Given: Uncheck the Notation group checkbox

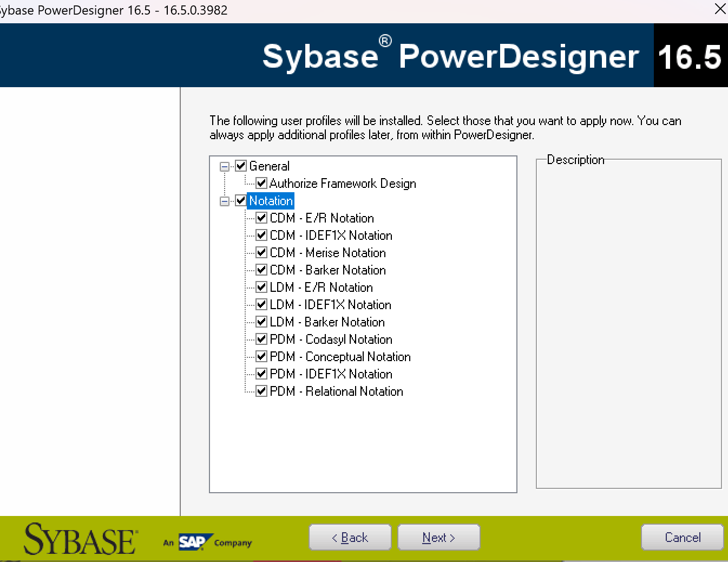Looking at the screenshot, I should tap(241, 200).
